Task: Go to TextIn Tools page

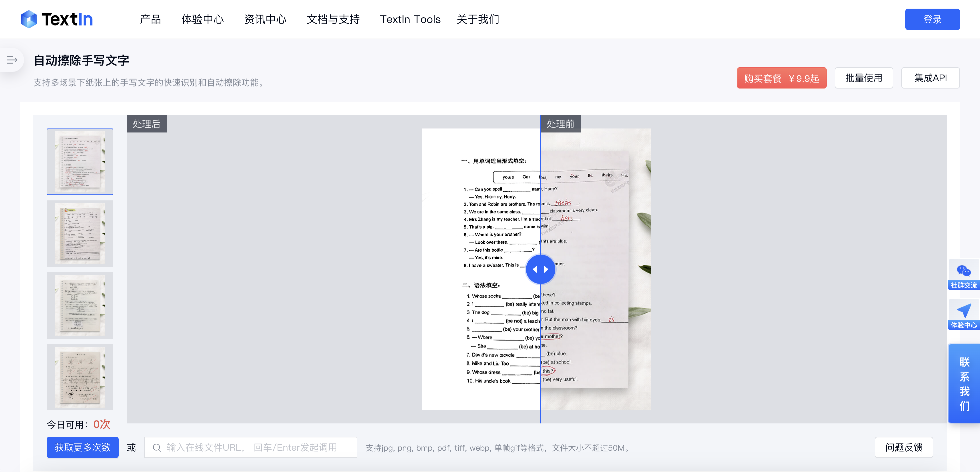Action: coord(410,19)
